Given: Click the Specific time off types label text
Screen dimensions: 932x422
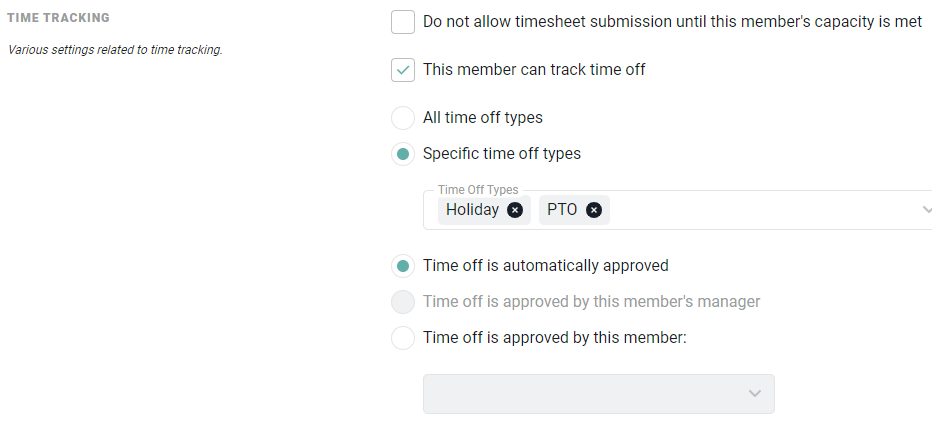Looking at the screenshot, I should [x=502, y=154].
